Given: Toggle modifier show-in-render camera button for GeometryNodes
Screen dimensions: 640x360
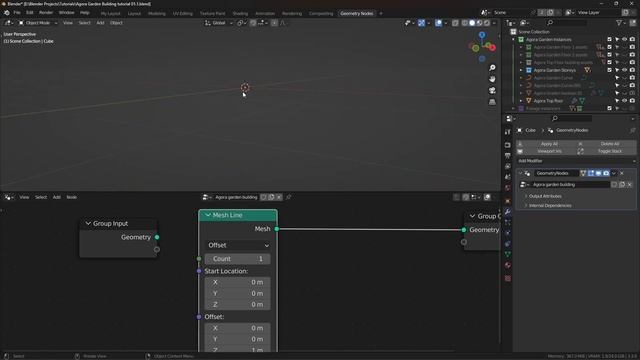Looking at the screenshot, I should (x=606, y=173).
